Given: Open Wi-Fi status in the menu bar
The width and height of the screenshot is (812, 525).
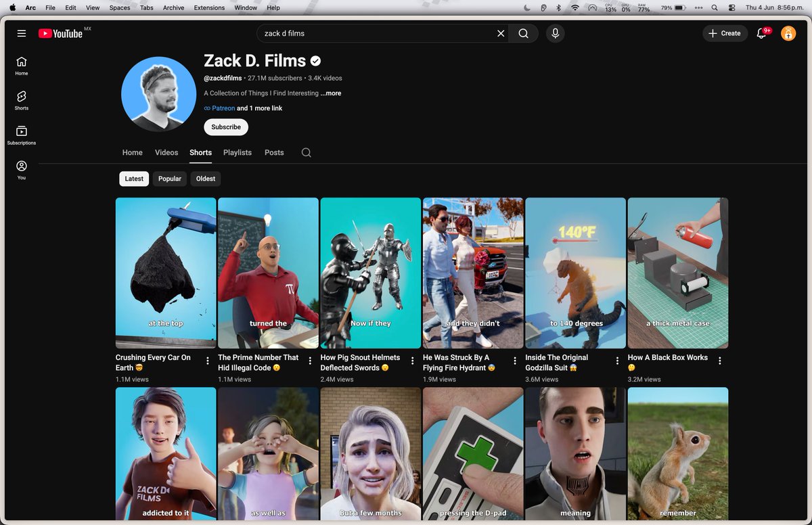Looking at the screenshot, I should (x=575, y=7).
